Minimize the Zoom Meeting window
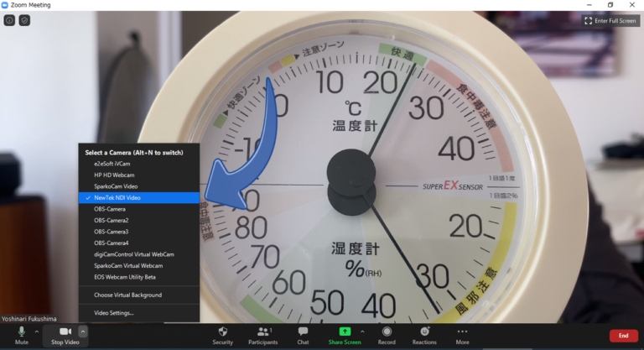Viewport: 644px width, 350px height. tap(589, 5)
